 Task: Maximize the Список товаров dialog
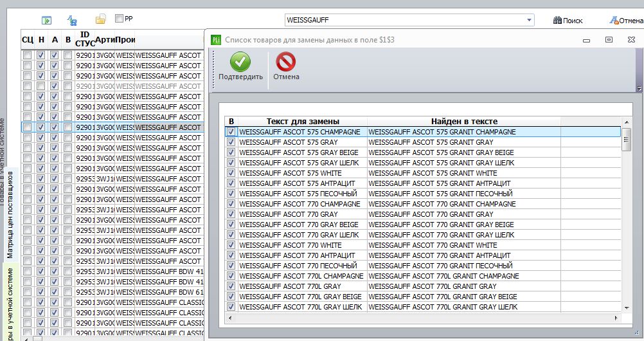point(609,39)
